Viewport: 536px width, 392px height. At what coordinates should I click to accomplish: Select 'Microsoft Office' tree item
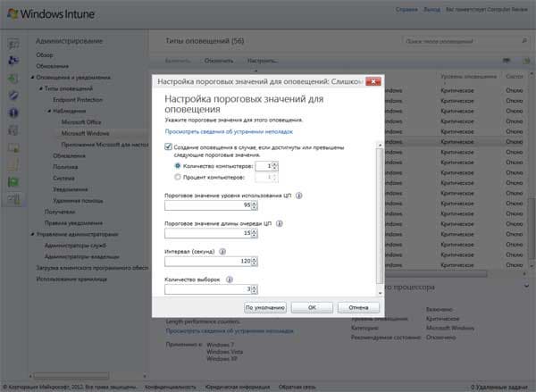[81, 122]
